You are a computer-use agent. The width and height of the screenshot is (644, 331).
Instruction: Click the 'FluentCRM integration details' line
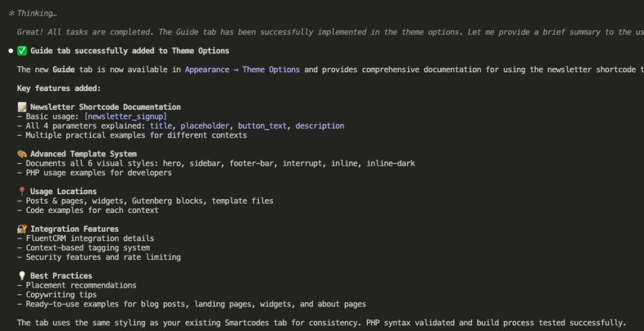[86, 238]
